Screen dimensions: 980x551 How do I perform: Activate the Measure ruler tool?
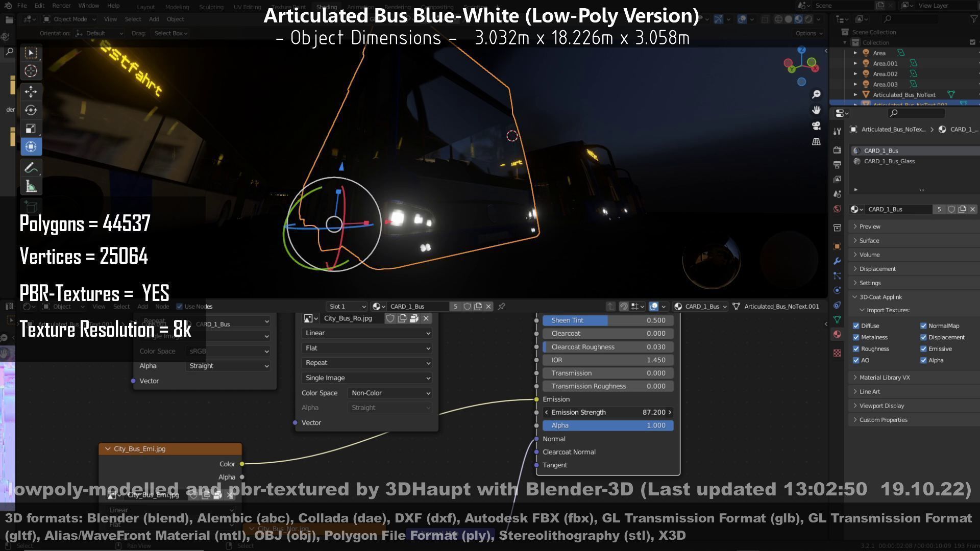point(31,186)
